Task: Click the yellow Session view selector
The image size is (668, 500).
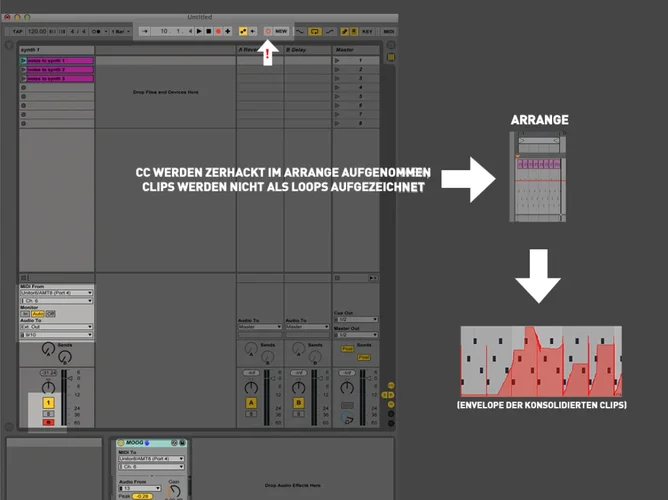Action: [391, 57]
